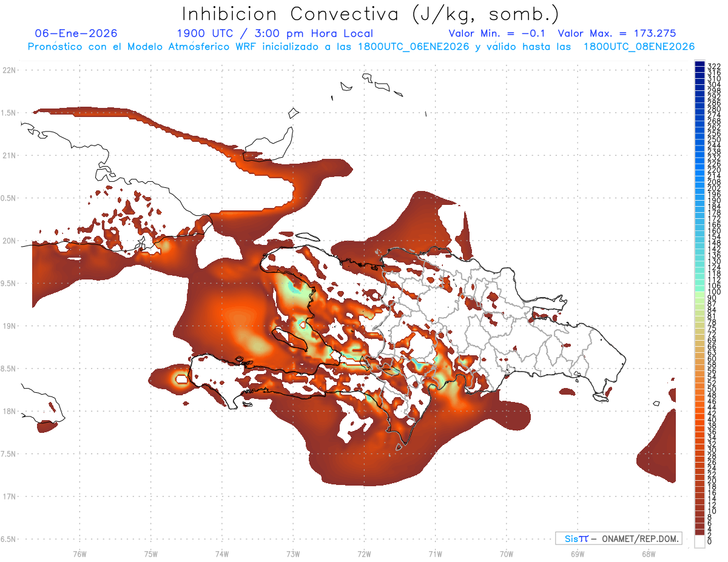Click the '75W' longitude axis label
The image size is (728, 562).
150,553
